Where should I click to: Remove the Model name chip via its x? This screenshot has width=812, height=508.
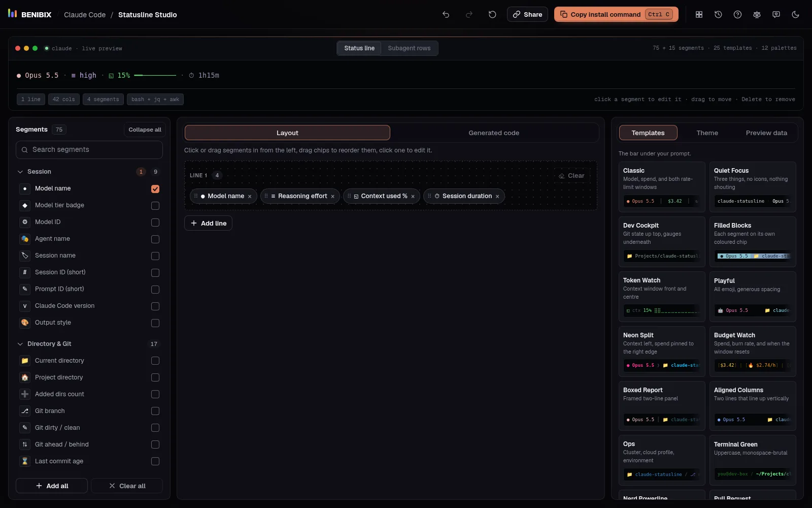coord(250,197)
